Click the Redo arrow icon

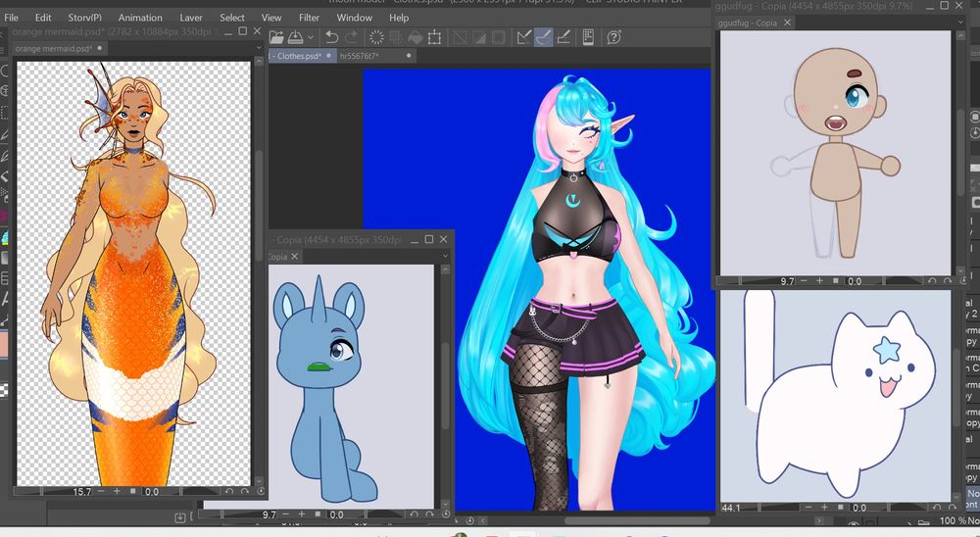tap(351, 37)
